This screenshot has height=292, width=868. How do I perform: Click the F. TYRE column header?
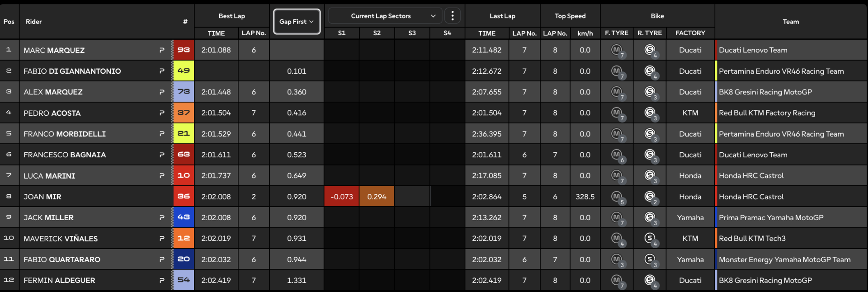click(x=617, y=33)
